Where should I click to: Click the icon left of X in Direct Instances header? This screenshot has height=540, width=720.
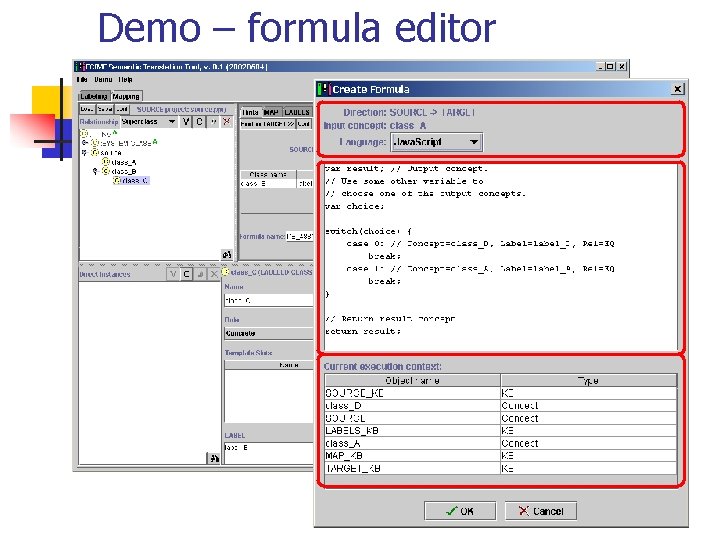(x=200, y=274)
